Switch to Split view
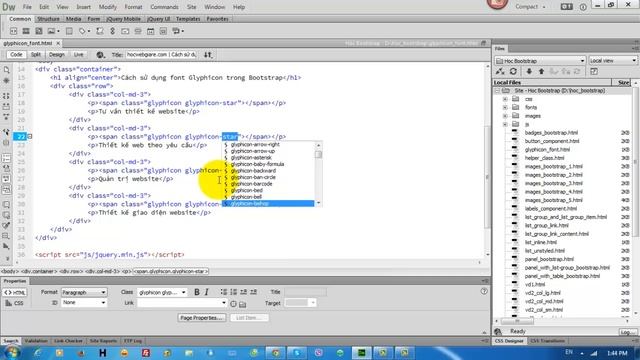640x360 pixels. pos(36,55)
